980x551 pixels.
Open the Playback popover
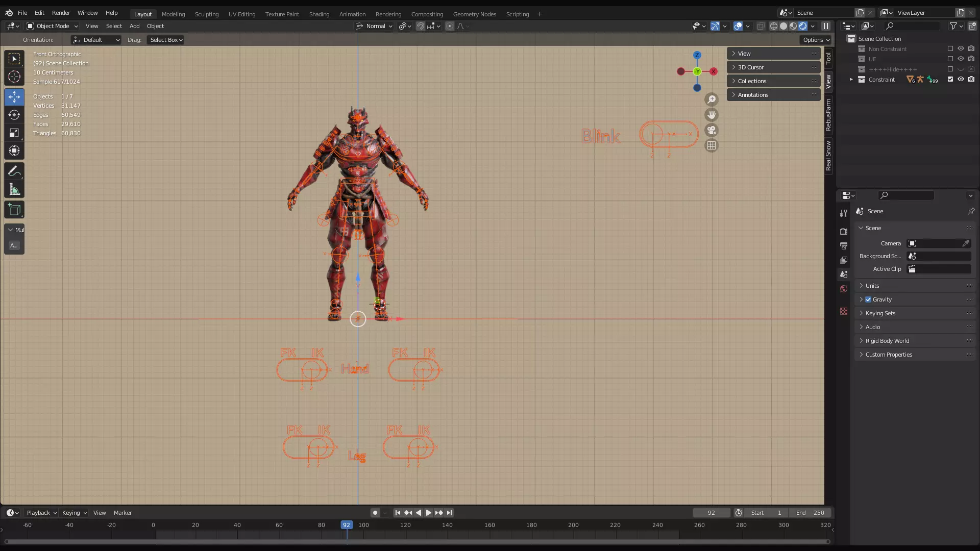[x=41, y=513]
